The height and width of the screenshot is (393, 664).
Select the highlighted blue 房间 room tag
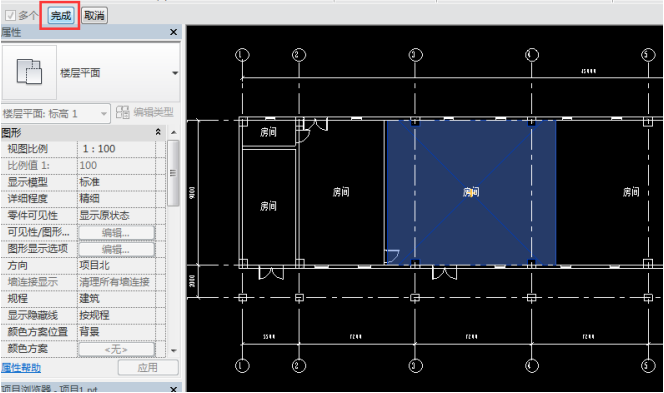(x=470, y=192)
